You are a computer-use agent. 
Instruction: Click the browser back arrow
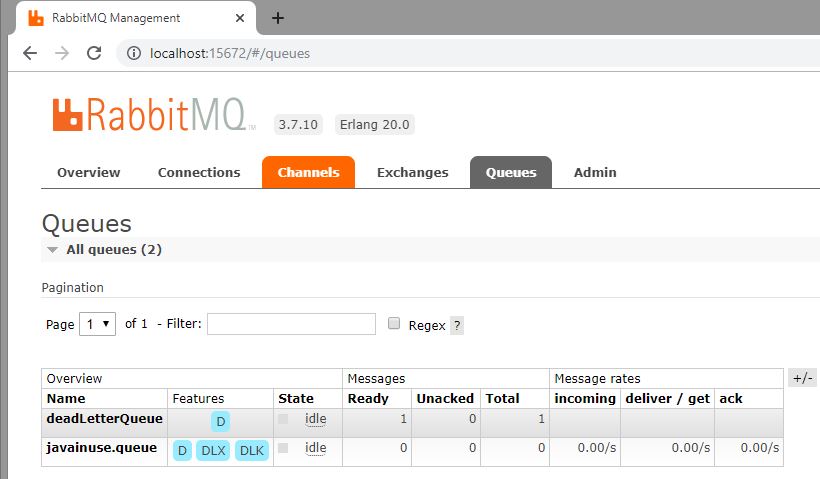30,53
